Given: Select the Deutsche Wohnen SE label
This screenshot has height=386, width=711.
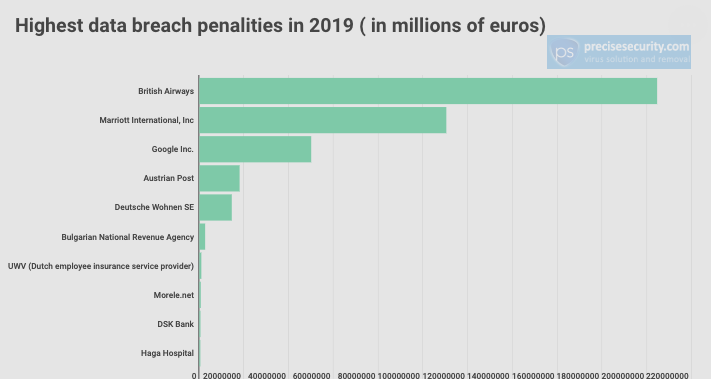Looking at the screenshot, I should coord(154,207).
